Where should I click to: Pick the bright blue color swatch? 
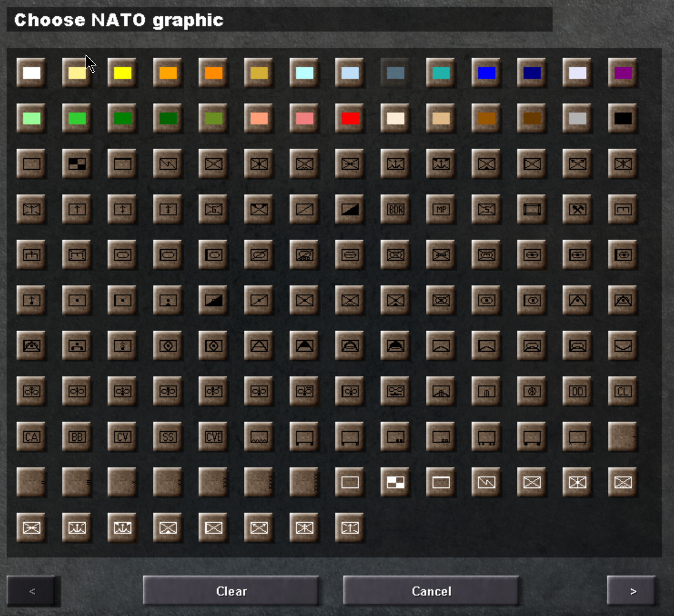(487, 73)
